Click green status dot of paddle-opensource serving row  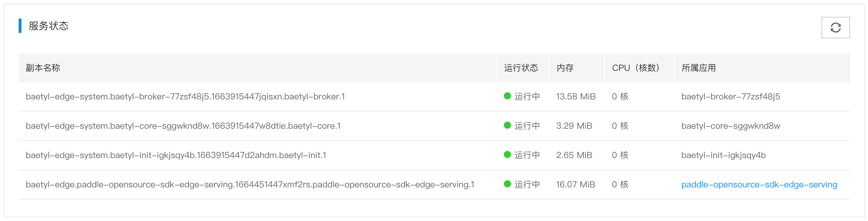tap(507, 184)
